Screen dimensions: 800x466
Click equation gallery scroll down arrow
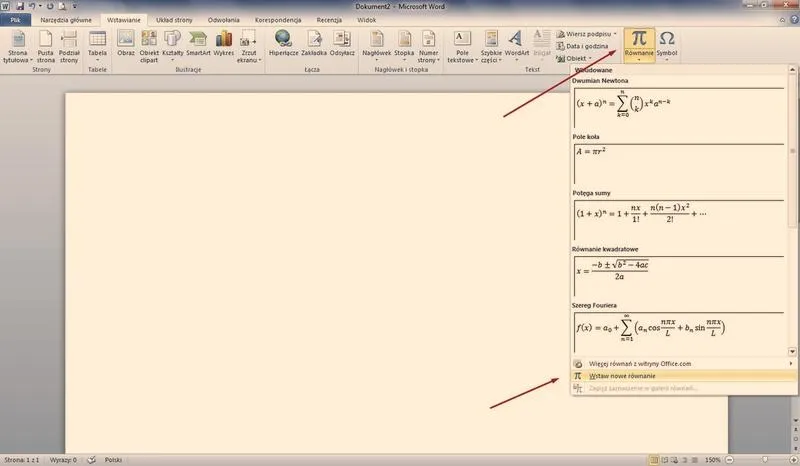(x=792, y=351)
